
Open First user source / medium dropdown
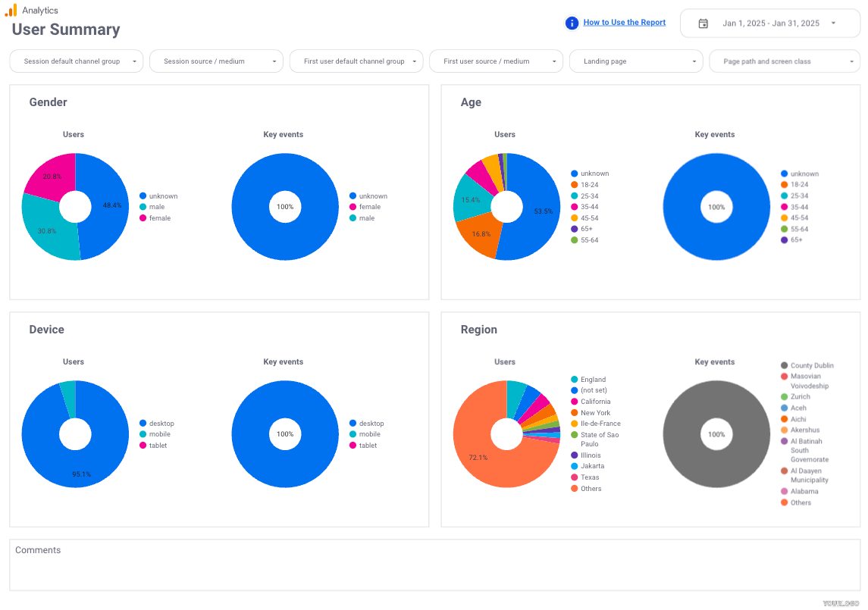point(496,61)
